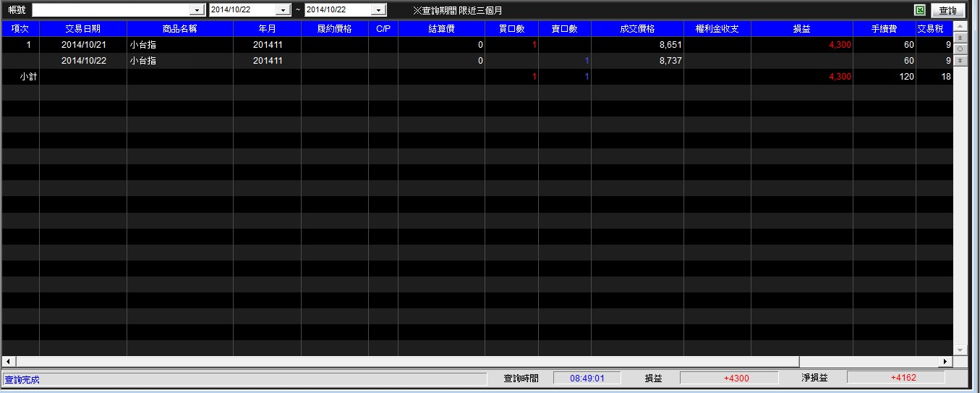Image resolution: width=980 pixels, height=393 pixels.
Task: Click the 08:49:01 query time value
Action: tap(587, 378)
